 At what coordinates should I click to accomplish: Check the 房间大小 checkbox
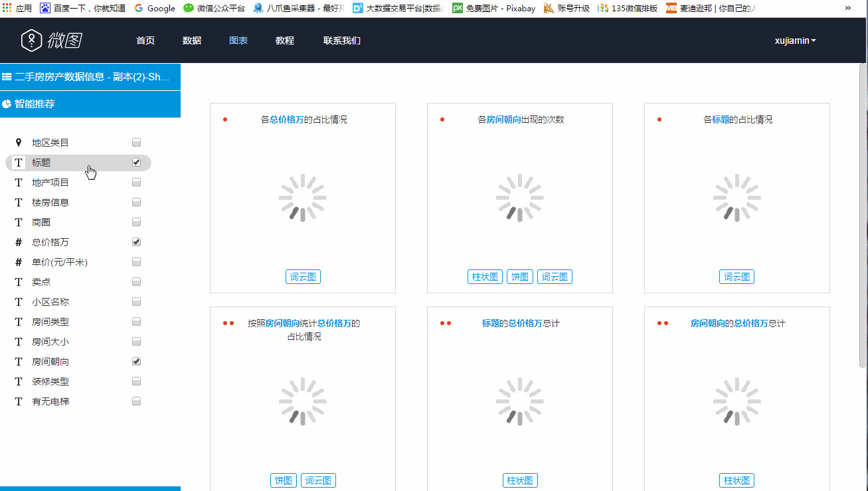[x=136, y=342]
